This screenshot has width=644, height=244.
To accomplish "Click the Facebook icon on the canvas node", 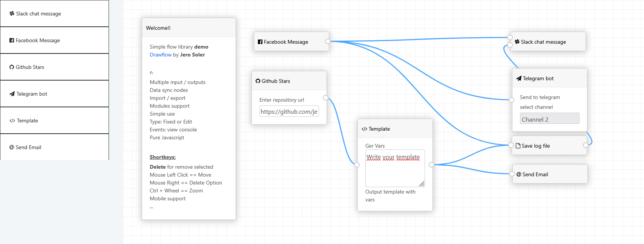I will click(260, 42).
